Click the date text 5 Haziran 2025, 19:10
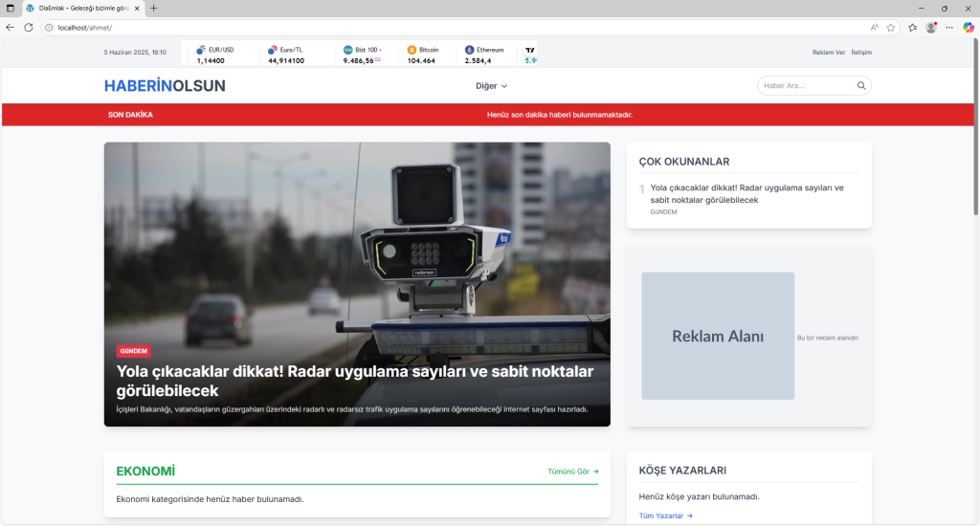980x526 pixels. tap(135, 53)
